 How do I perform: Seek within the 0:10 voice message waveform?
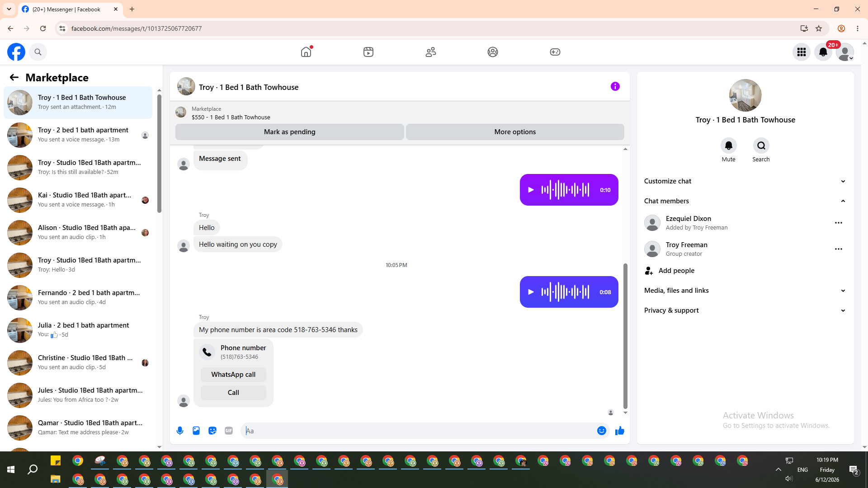(566, 190)
